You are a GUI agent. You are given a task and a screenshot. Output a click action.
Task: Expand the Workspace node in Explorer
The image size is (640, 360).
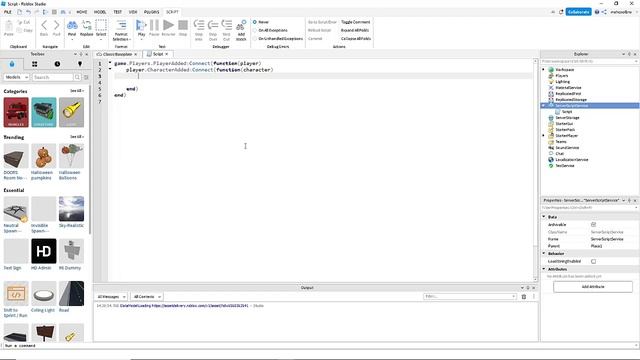pos(543,69)
